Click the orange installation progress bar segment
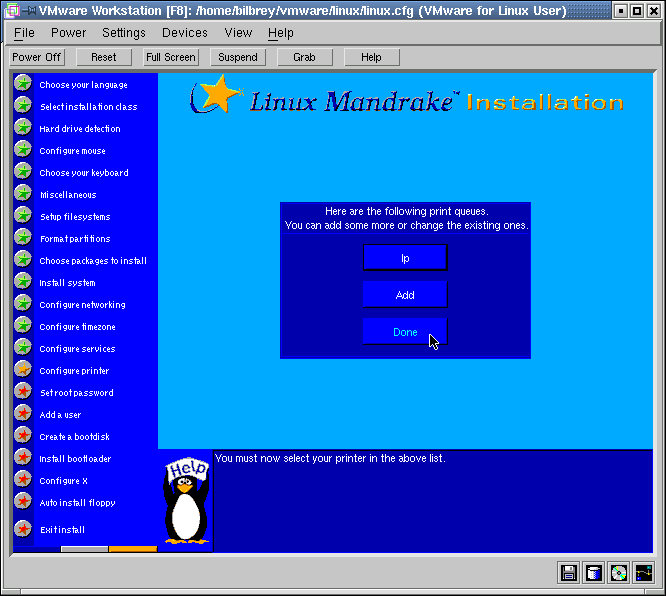Screen dimensions: 666x596 [x=133, y=548]
